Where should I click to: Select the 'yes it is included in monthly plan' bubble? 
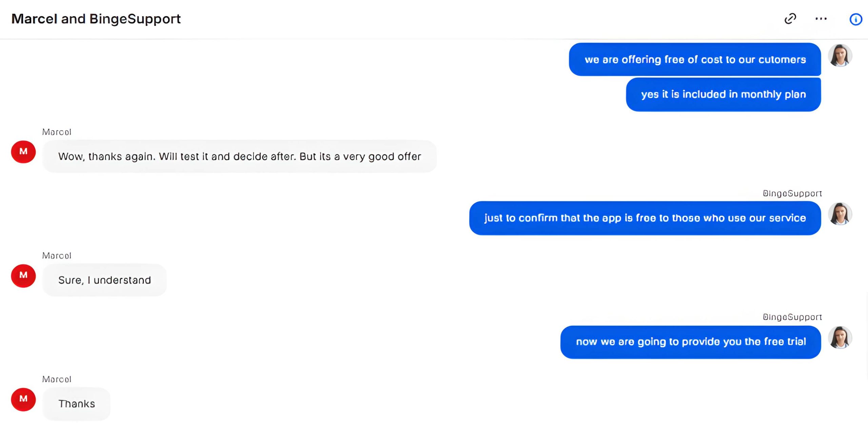[723, 94]
